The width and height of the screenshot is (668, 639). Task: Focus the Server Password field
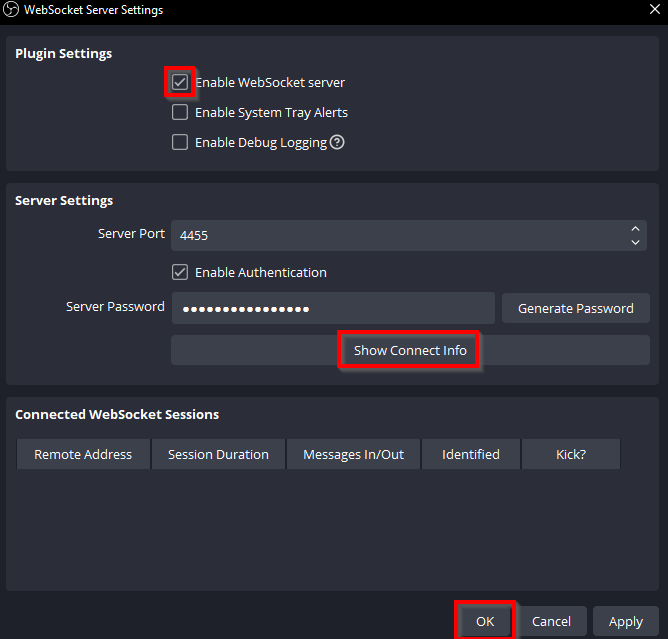click(333, 308)
